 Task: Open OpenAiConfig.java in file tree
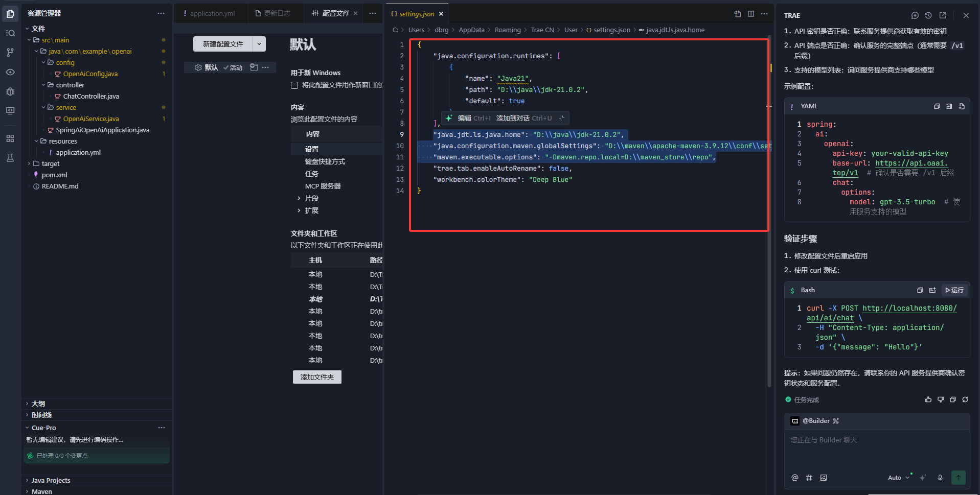[90, 74]
